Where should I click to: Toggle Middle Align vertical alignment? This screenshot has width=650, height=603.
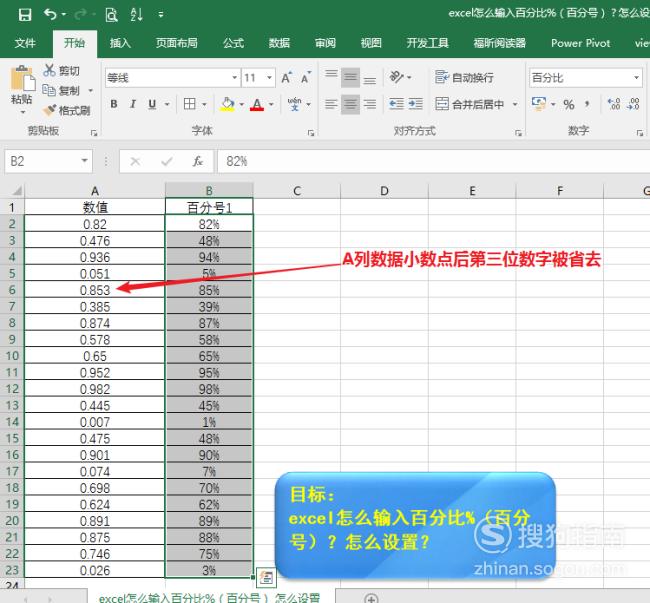point(350,77)
